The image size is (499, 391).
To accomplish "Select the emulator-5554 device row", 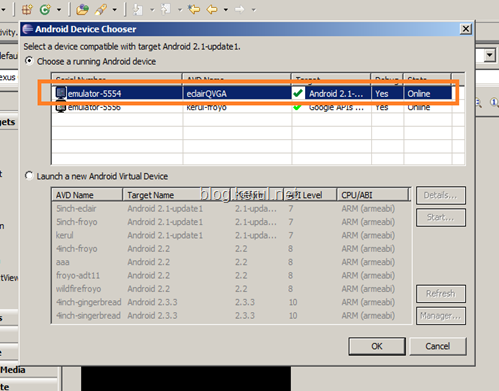I will coord(252,93).
